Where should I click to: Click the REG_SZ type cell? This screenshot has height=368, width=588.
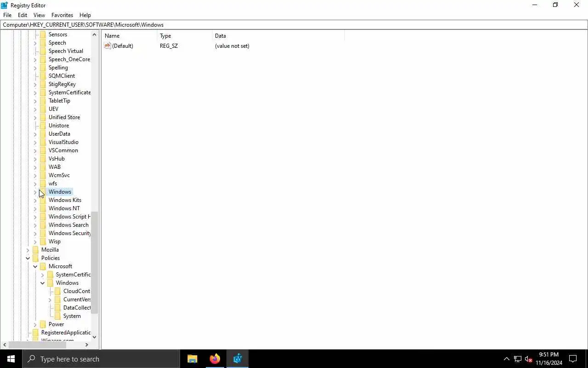point(169,46)
